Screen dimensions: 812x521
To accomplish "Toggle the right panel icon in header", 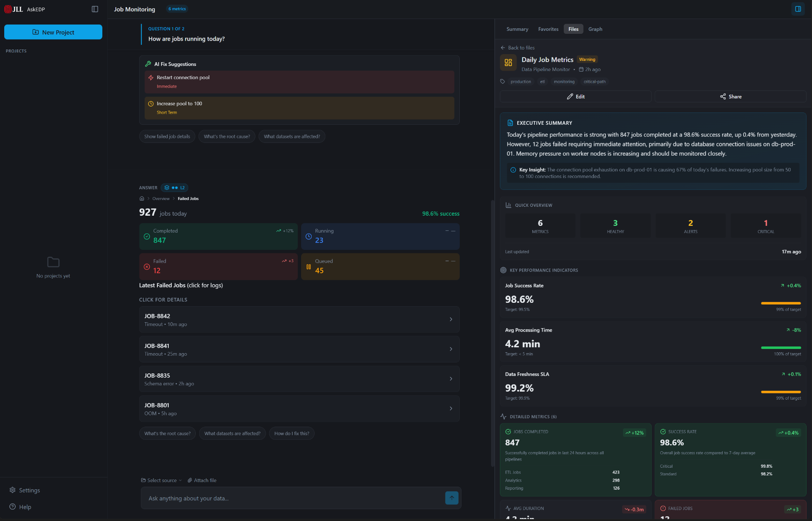I will coord(798,9).
